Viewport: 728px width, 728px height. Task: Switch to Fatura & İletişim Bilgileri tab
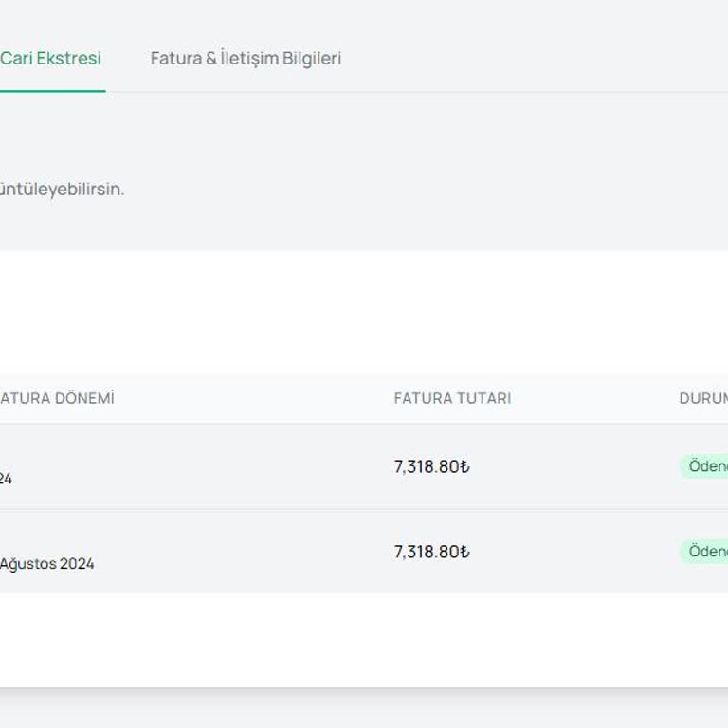coord(246,58)
